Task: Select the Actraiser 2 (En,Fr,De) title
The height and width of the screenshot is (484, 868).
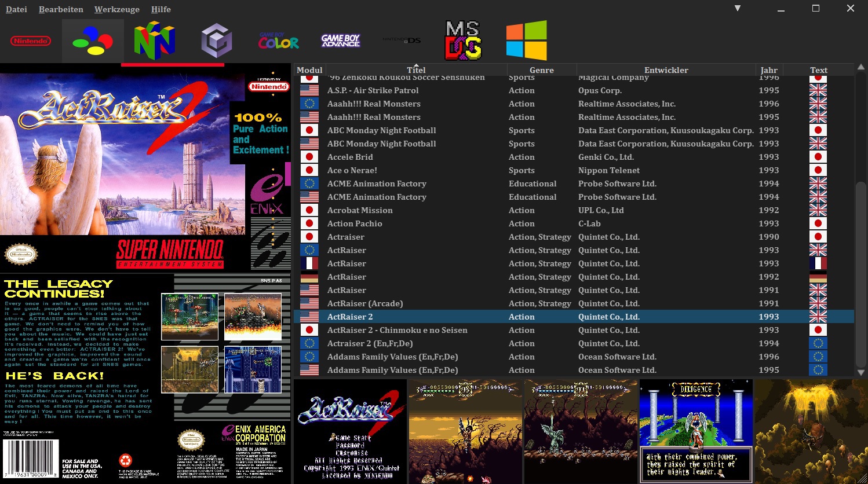Action: point(370,343)
